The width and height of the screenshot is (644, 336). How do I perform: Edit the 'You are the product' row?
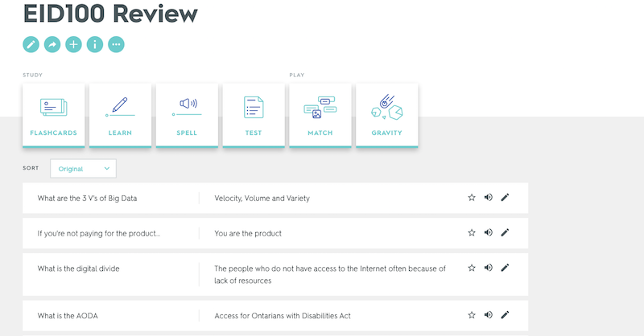pos(506,232)
